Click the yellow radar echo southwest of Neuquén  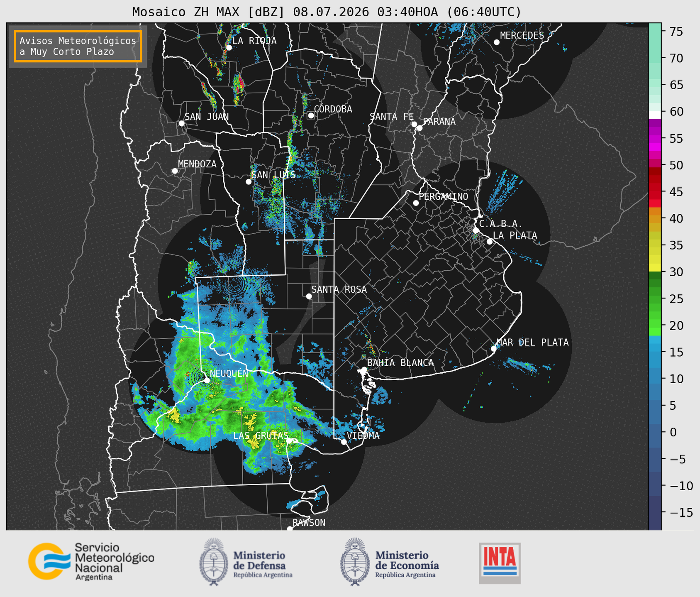point(174,416)
